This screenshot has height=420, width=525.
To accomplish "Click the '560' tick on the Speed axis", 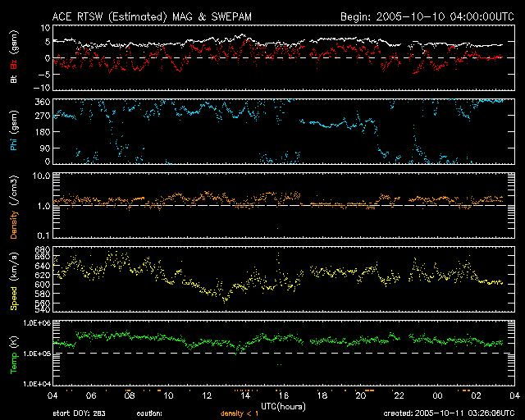I will (x=42, y=304).
